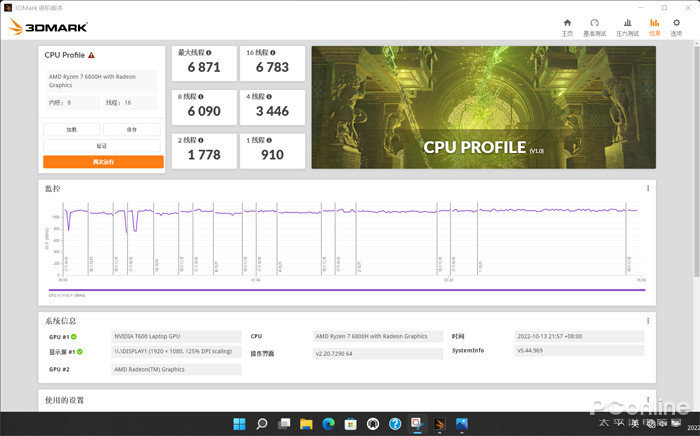Open the system info panel three-dot menu
Viewport: 700px width, 436px height.
[648, 321]
